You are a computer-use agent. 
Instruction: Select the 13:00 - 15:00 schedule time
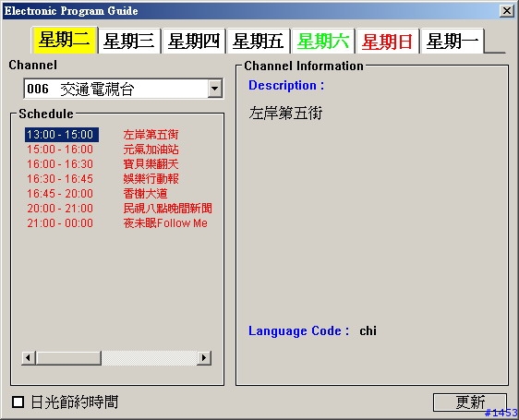[62, 135]
